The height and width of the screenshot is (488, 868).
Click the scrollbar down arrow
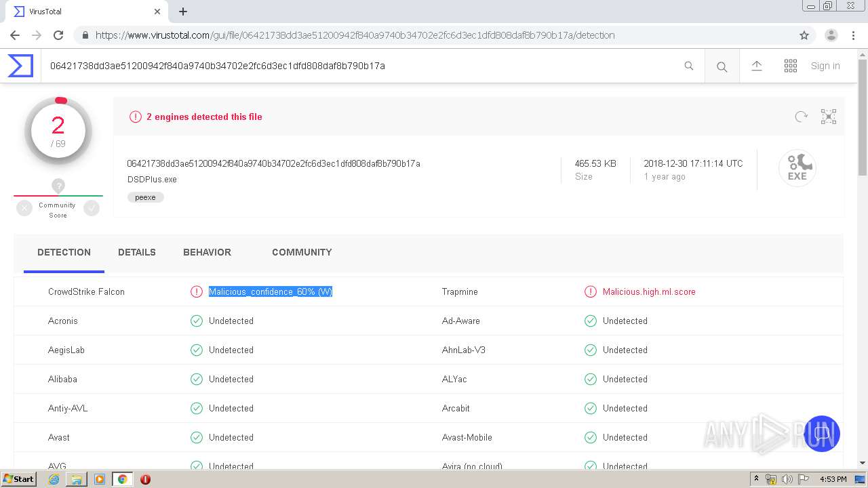863,463
